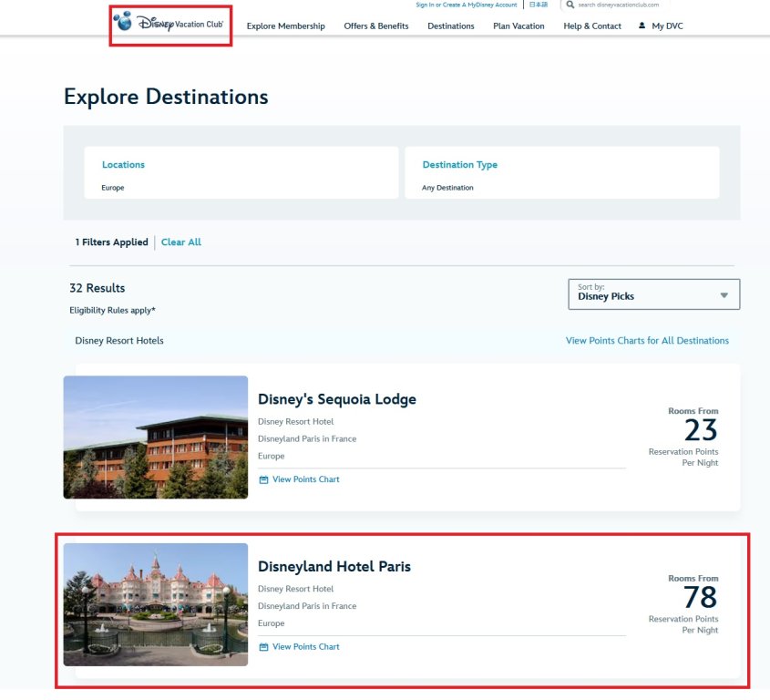770x700 pixels.
Task: Open the Offers & Benefits menu
Action: click(x=375, y=26)
